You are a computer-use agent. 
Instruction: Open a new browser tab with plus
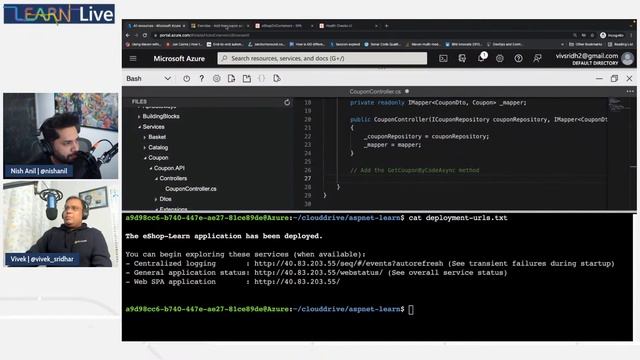[x=386, y=26]
